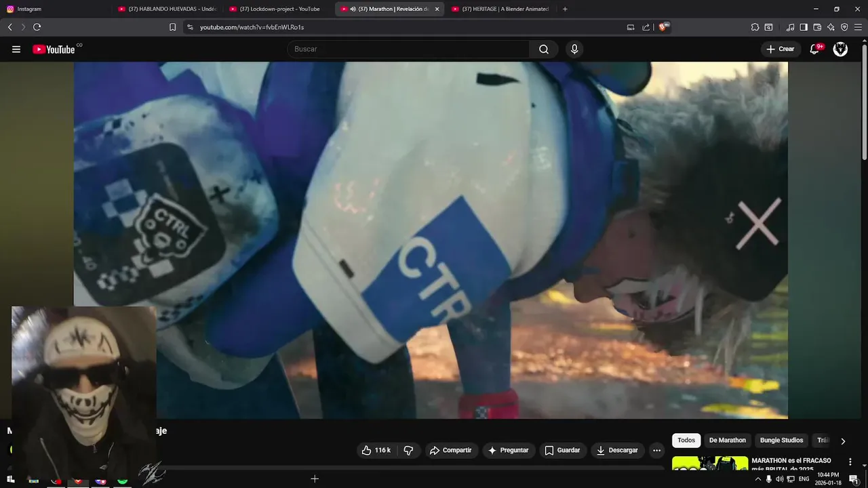Select the Bungie Studios filter chip
Screen dimensions: 868x488
click(x=781, y=441)
